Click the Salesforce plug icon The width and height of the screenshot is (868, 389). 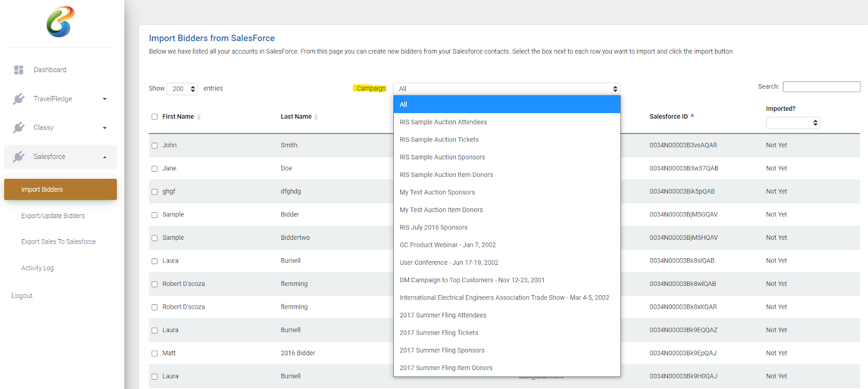tap(19, 156)
